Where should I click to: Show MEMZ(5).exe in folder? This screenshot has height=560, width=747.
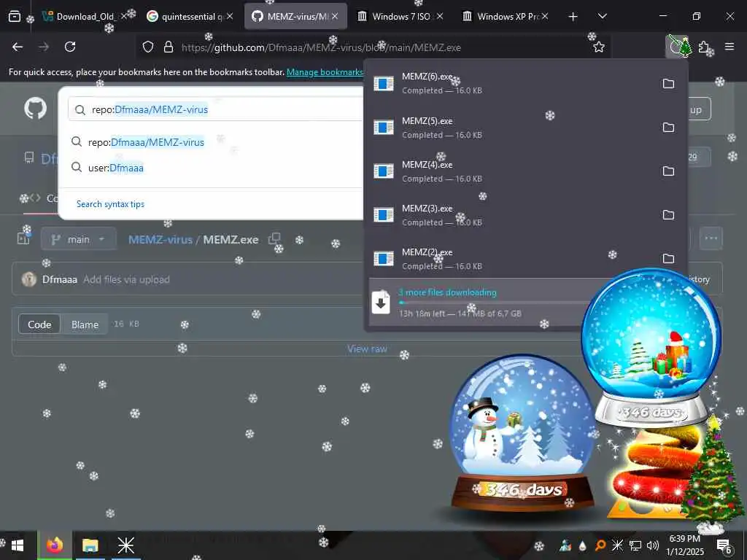(668, 127)
